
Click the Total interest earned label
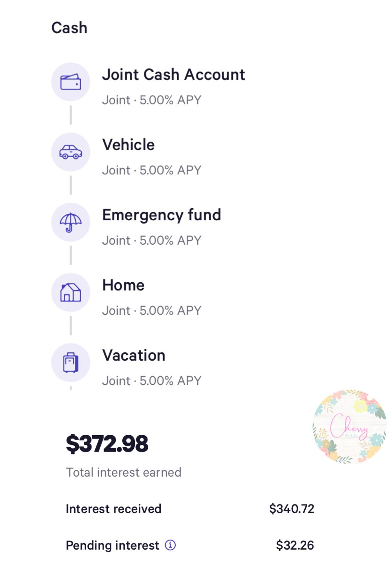click(x=123, y=472)
